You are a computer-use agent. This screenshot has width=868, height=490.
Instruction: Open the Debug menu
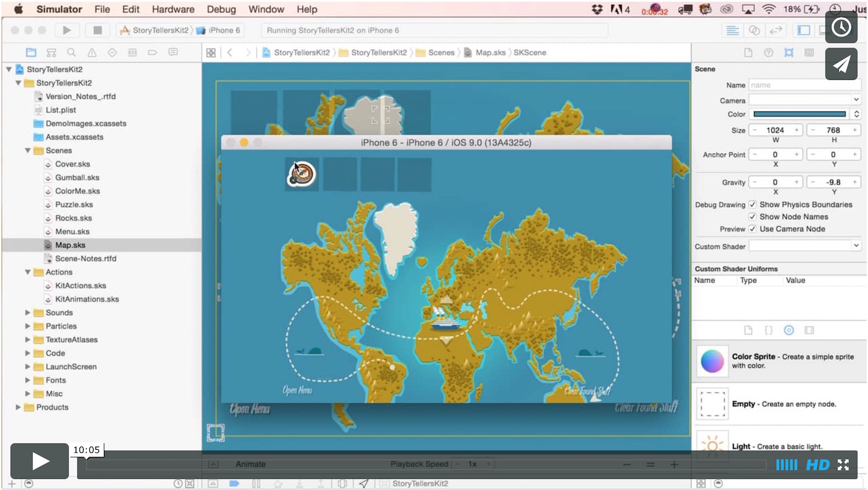pyautogui.click(x=221, y=9)
